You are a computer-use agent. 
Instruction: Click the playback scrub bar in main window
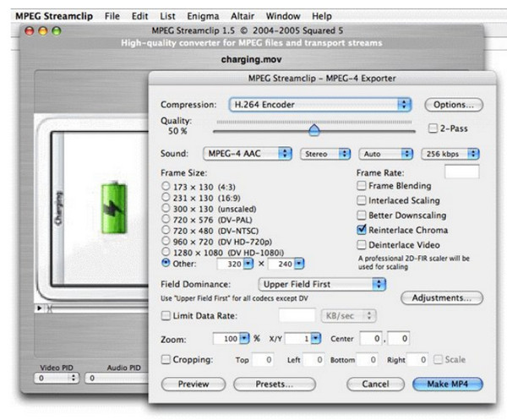coord(97,308)
